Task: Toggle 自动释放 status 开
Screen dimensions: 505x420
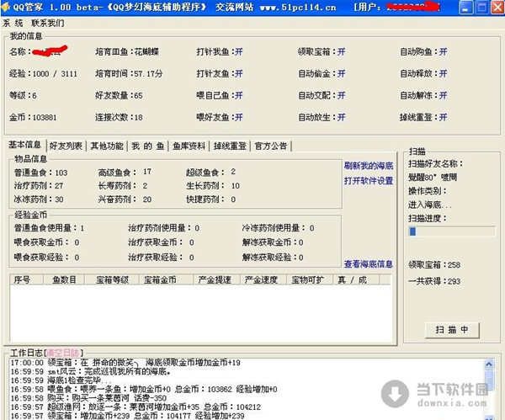Action: [444, 74]
